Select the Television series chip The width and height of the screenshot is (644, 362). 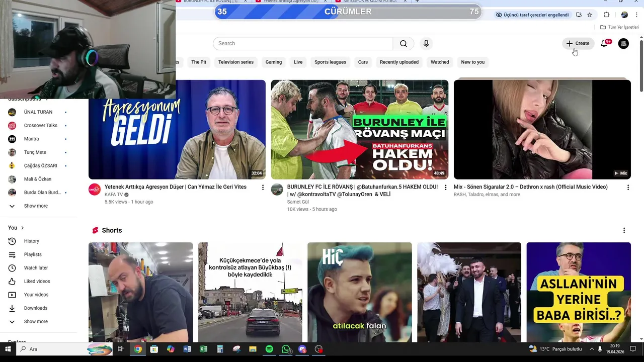pyautogui.click(x=236, y=62)
